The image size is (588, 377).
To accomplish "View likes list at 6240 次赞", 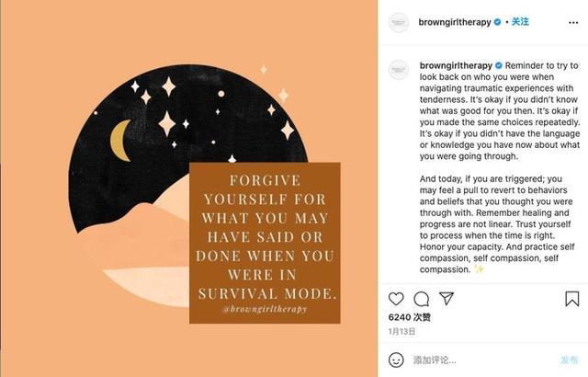I will [x=410, y=317].
